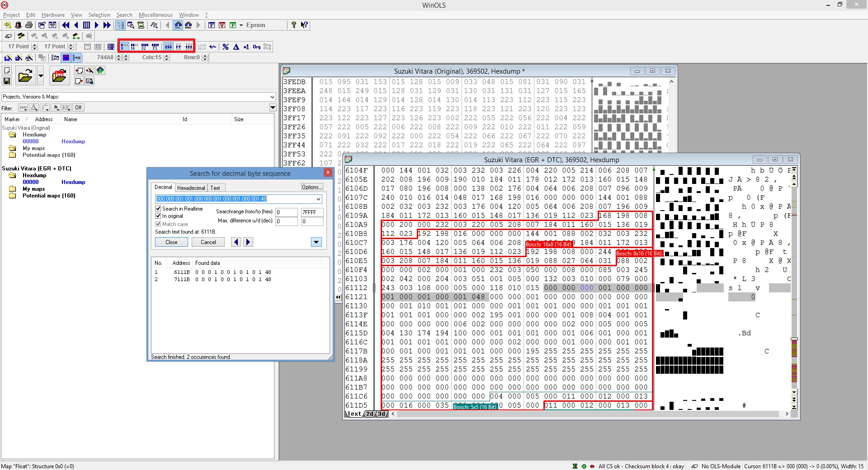Click the scroll parchment icon in toolbar
The width and height of the screenshot is (868, 470).
(x=141, y=25)
